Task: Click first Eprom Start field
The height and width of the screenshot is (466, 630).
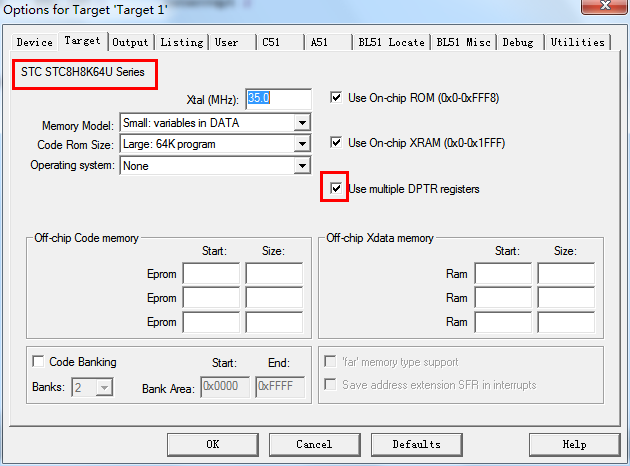Action: tap(211, 274)
